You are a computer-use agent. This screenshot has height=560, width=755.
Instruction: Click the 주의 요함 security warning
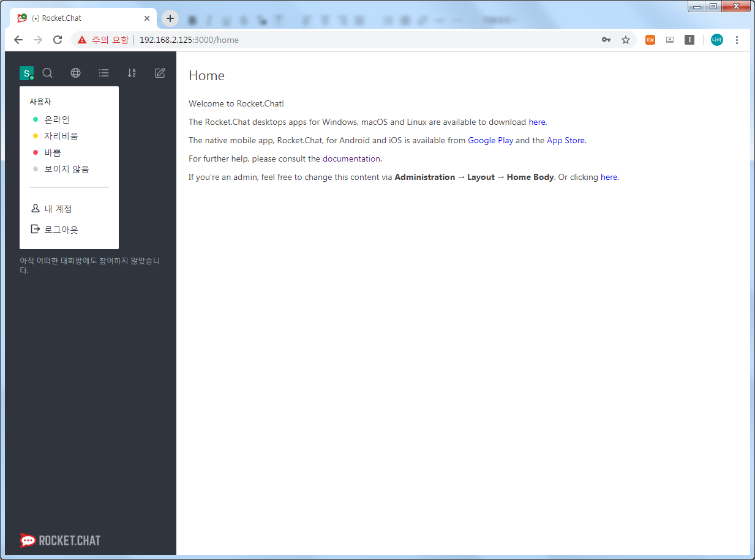pyautogui.click(x=103, y=40)
